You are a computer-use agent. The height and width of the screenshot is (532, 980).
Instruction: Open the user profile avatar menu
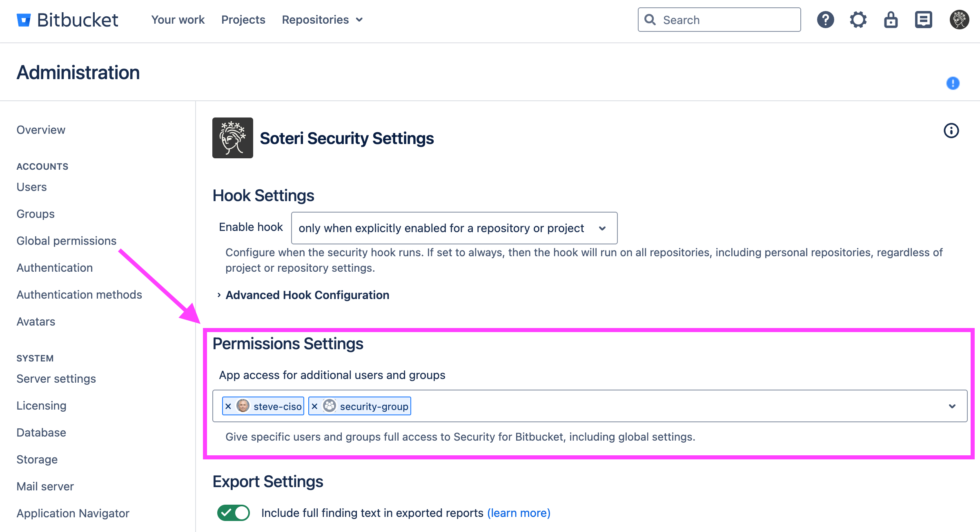click(959, 20)
